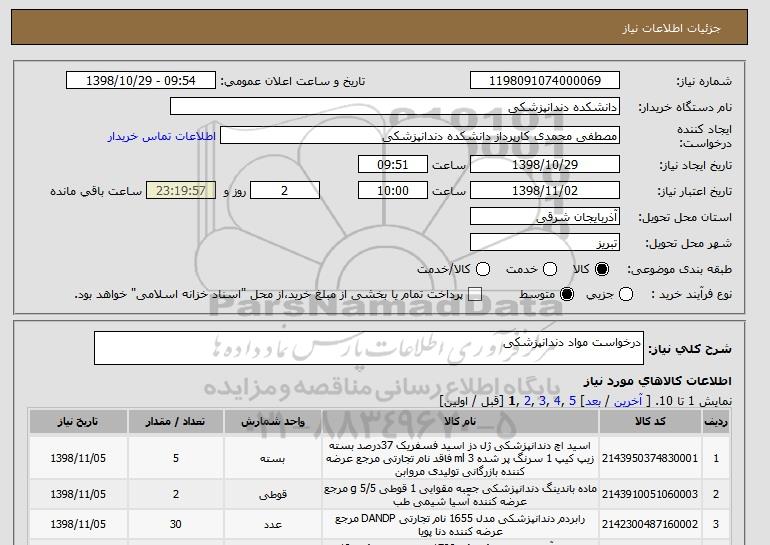Select item code 2143950374830001

click(x=650, y=458)
